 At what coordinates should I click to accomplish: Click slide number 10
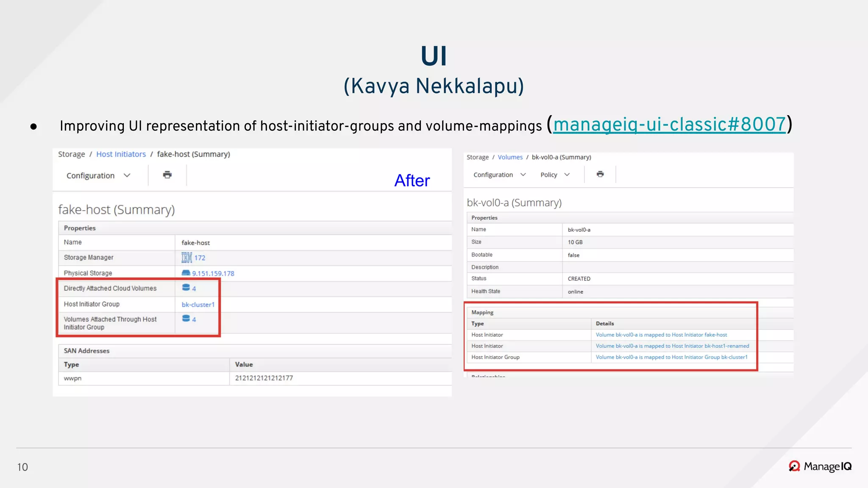(22, 467)
